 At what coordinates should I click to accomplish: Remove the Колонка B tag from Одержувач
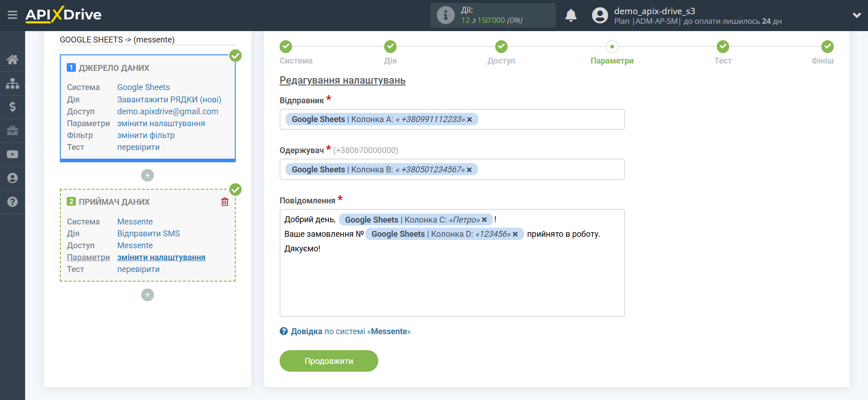pos(469,170)
